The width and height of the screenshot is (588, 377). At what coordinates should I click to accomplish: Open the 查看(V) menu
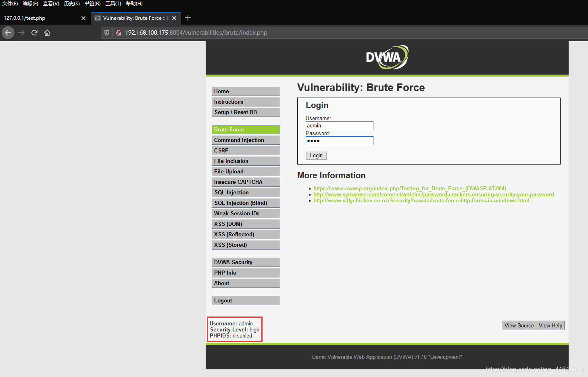click(51, 4)
